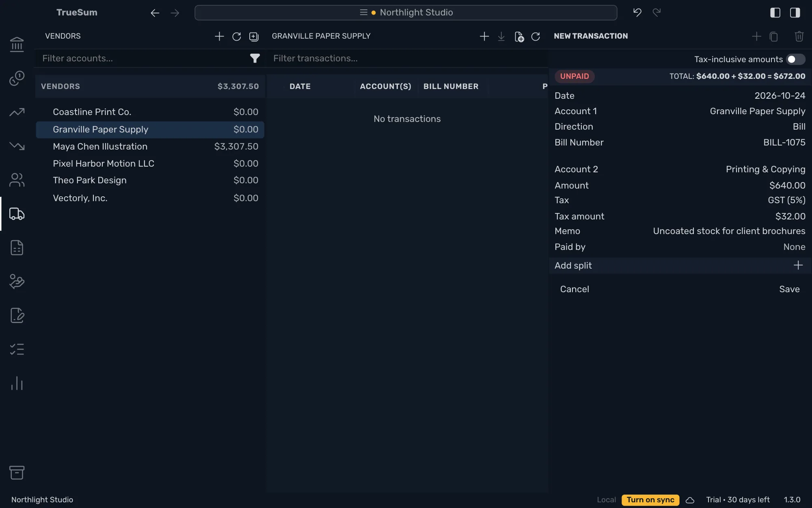Click the undo arrow in top bar
The width and height of the screenshot is (812, 508).
pos(637,13)
